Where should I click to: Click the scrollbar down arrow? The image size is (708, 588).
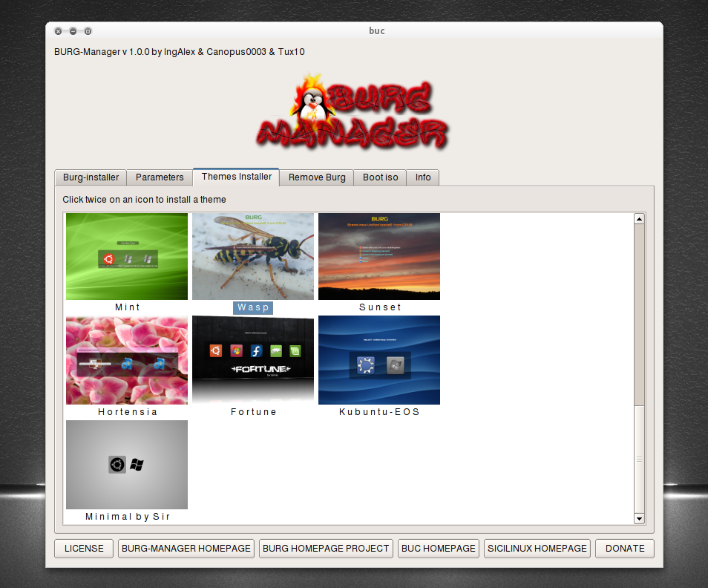tap(639, 518)
